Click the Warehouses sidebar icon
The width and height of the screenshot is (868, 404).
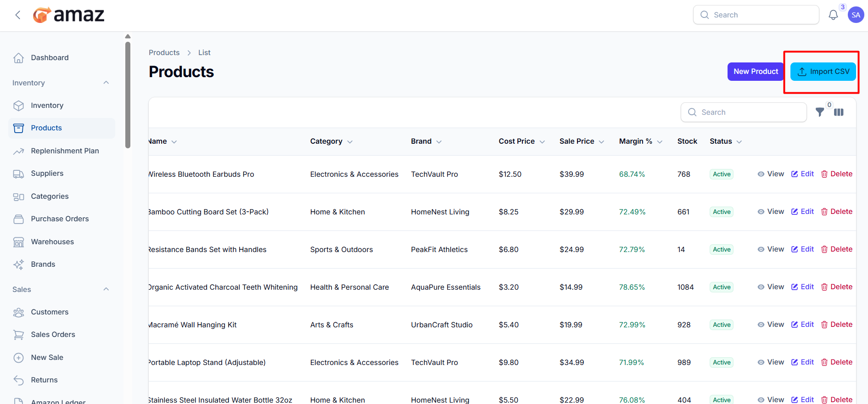click(19, 242)
